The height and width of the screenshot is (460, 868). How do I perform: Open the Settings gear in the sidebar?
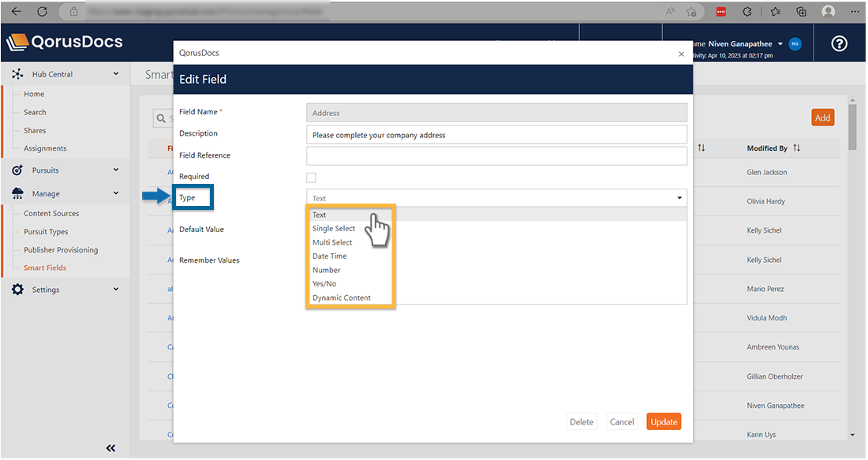coord(17,290)
